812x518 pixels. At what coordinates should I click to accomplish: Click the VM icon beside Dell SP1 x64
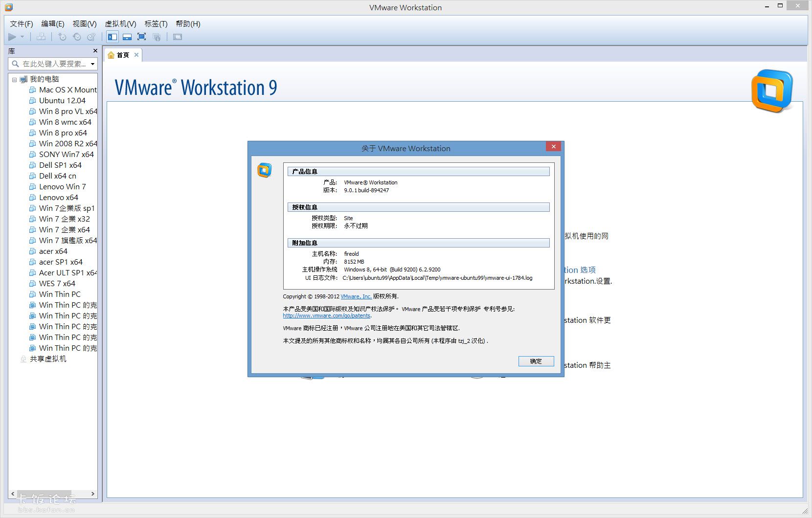(33, 165)
